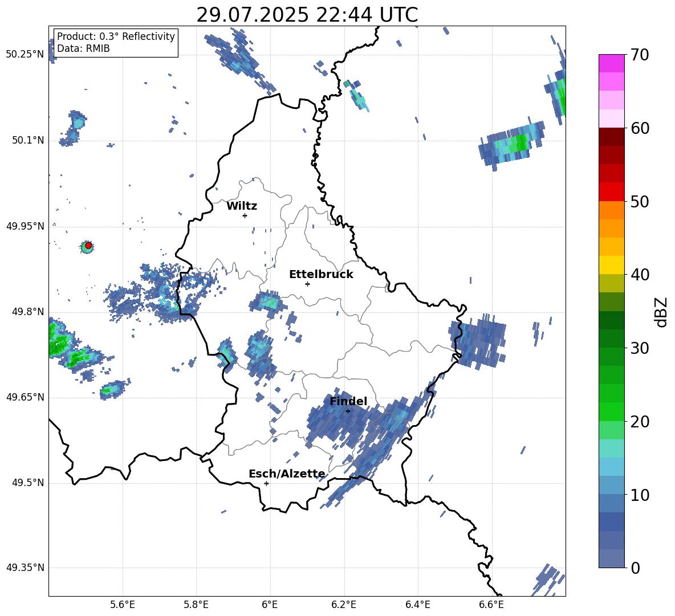Screen dimensions: 675x616
Task: Click the 70 colorbar tick label
Action: click(x=640, y=55)
